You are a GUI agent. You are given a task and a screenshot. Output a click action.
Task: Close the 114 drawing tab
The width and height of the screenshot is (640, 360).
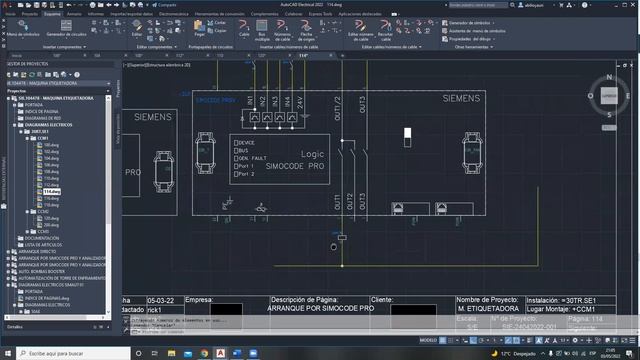331,56
